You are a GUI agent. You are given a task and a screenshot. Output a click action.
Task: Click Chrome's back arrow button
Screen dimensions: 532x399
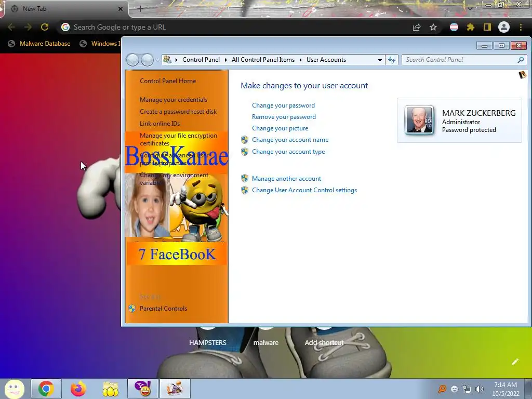click(11, 27)
